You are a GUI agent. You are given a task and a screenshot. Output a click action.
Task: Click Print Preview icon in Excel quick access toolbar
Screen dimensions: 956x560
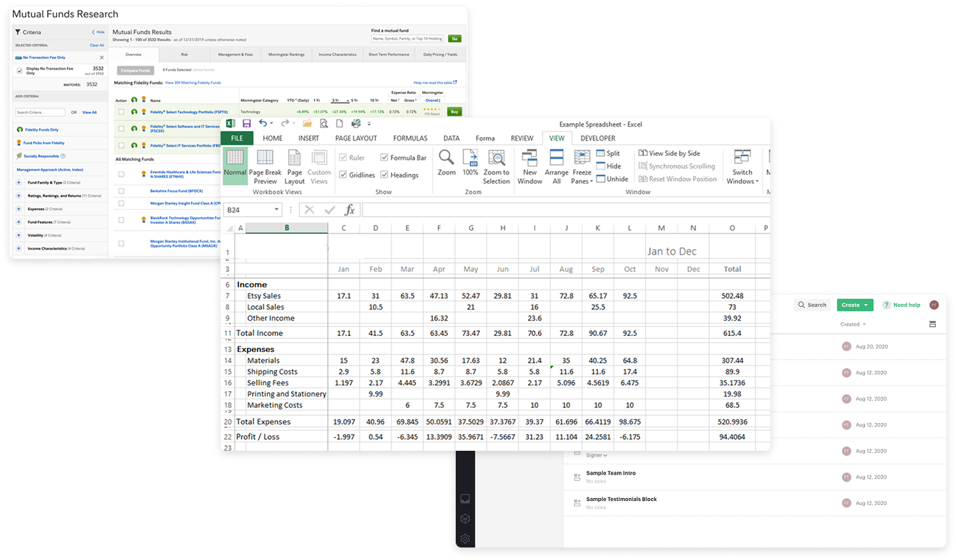324,124
